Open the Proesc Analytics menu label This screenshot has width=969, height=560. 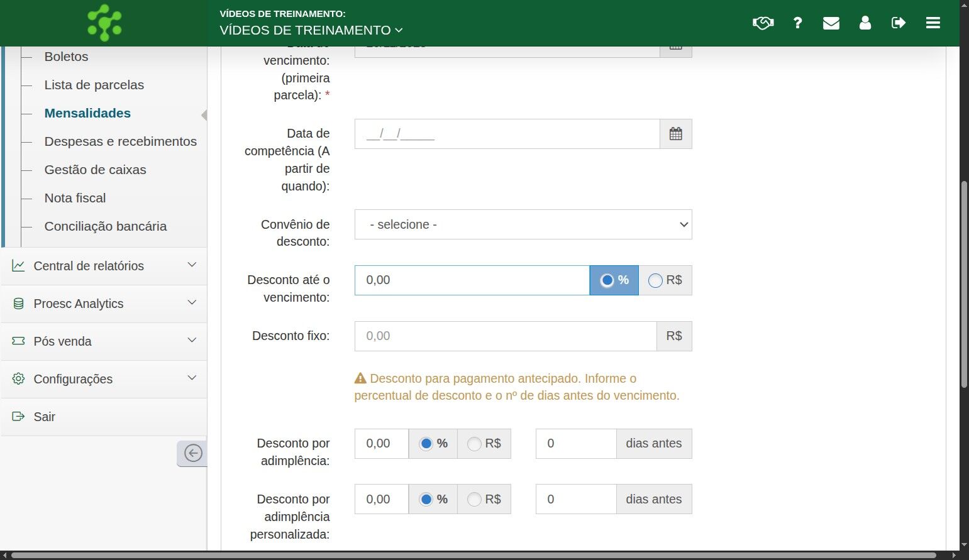[79, 304]
